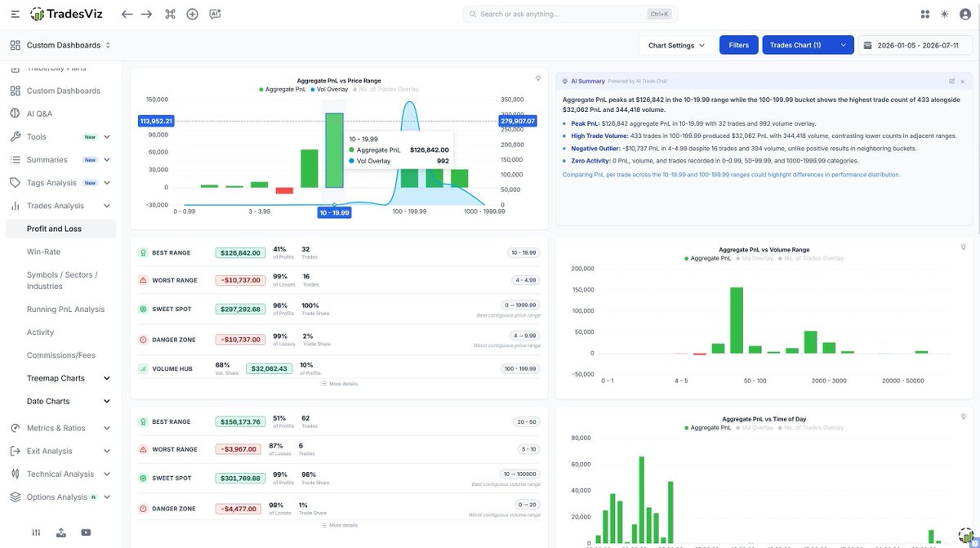The height and width of the screenshot is (548, 980).
Task: Click the Exit Analysis arrow icon
Action: click(x=15, y=451)
